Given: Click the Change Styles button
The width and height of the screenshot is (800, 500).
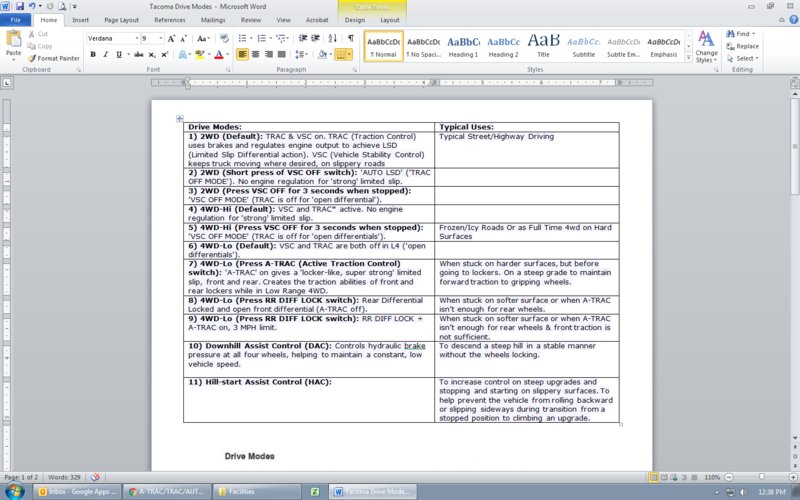Looking at the screenshot, I should pyautogui.click(x=706, y=46).
